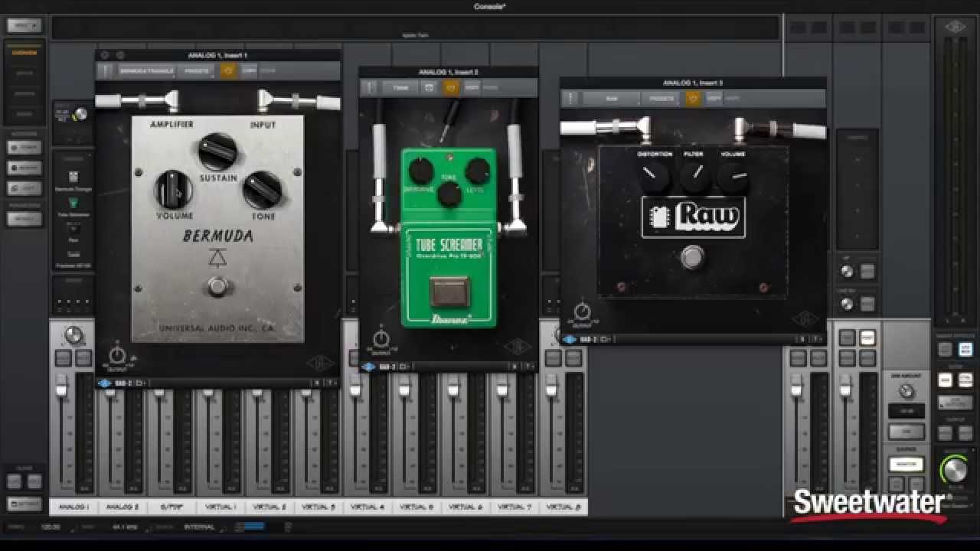
Task: Select the VIRTUAL 1 channel label
Action: coord(220,507)
